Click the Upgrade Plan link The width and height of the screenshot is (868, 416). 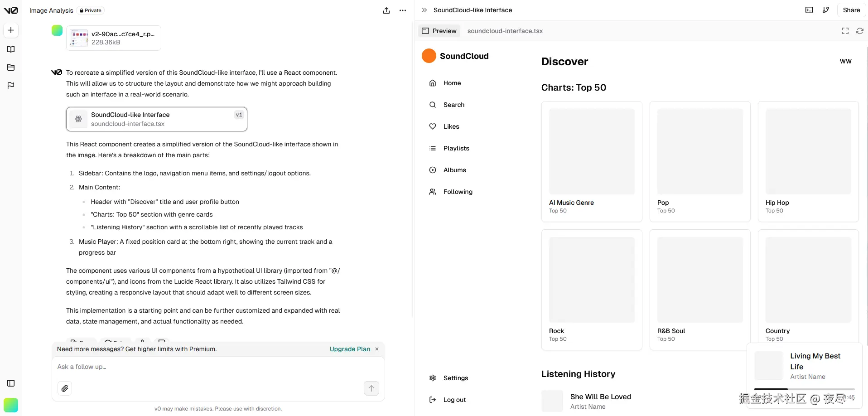tap(350, 349)
